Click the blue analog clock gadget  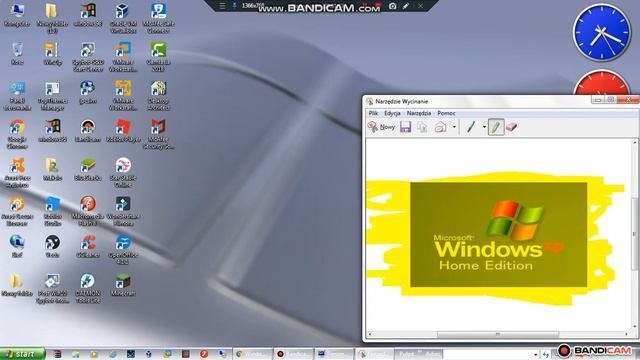(602, 33)
